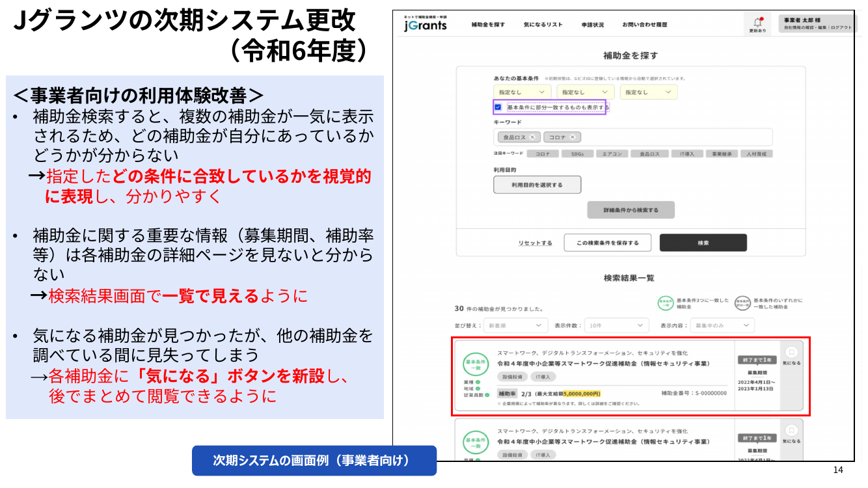This screenshot has height=488, width=868.
Task: Click the 次期システムの画面例（事業者向け） label
Action: [314, 461]
